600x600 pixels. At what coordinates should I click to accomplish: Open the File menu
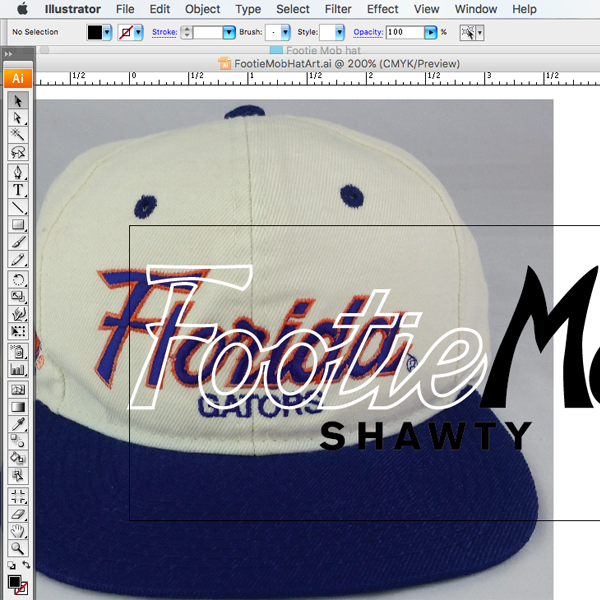coord(125,9)
